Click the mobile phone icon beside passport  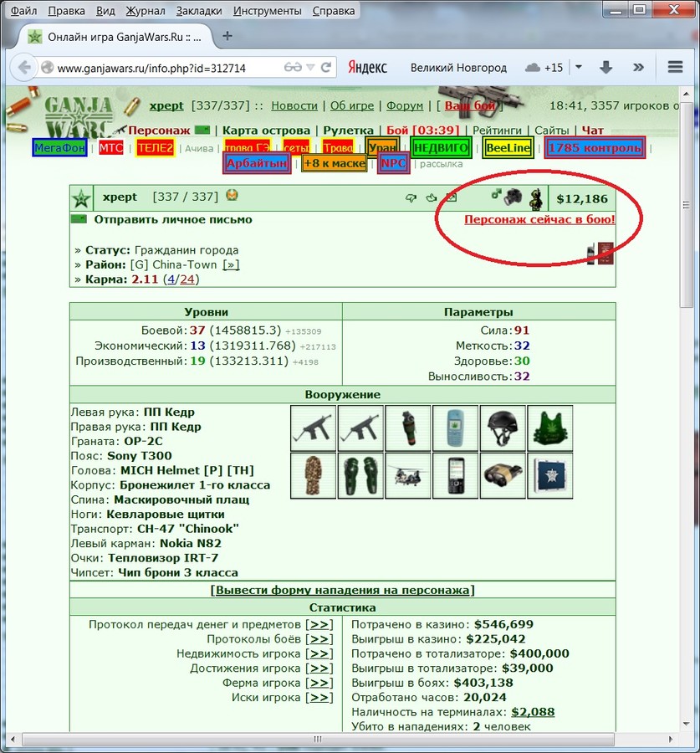tap(591, 254)
